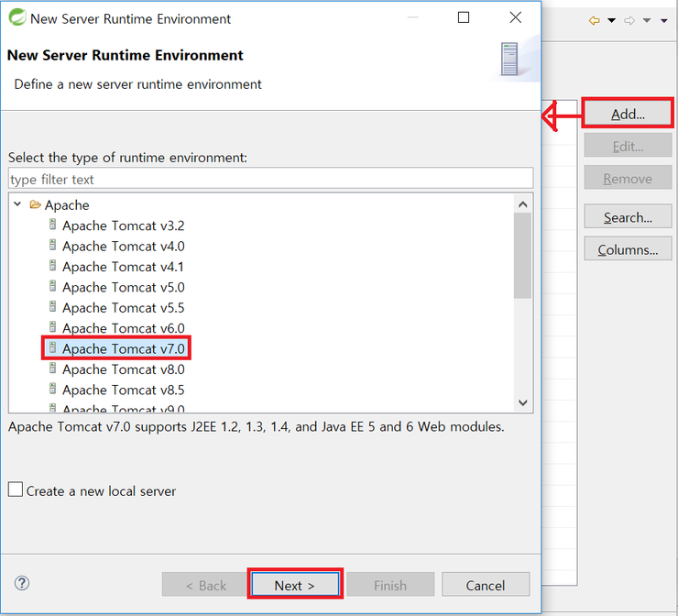Image resolution: width=678 pixels, height=616 pixels.
Task: Select Apache Tomcat v7.0 from list
Action: [123, 349]
